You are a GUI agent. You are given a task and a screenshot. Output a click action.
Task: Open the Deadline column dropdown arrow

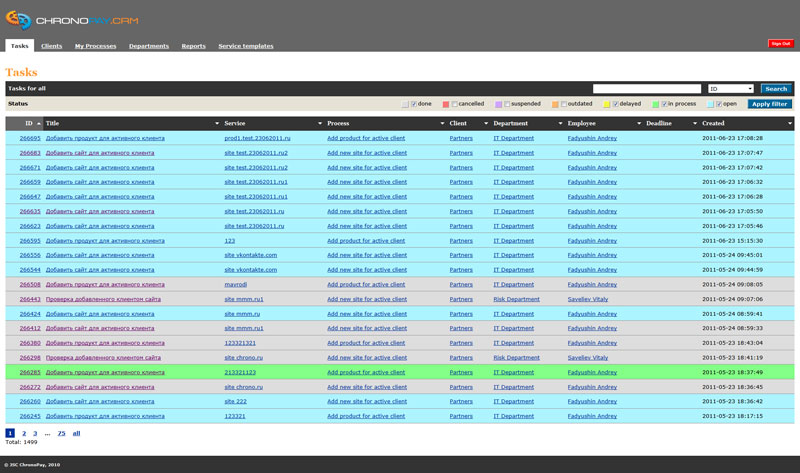[695, 123]
